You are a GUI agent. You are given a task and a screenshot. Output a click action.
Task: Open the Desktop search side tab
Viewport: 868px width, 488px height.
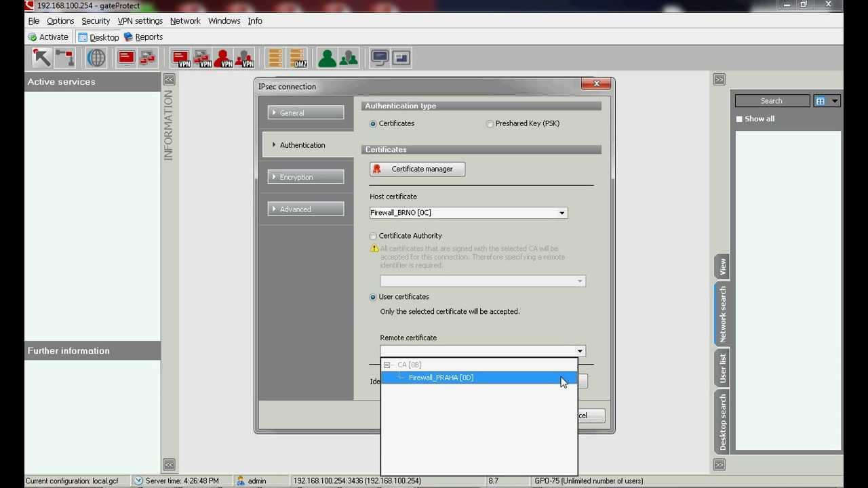tap(722, 423)
